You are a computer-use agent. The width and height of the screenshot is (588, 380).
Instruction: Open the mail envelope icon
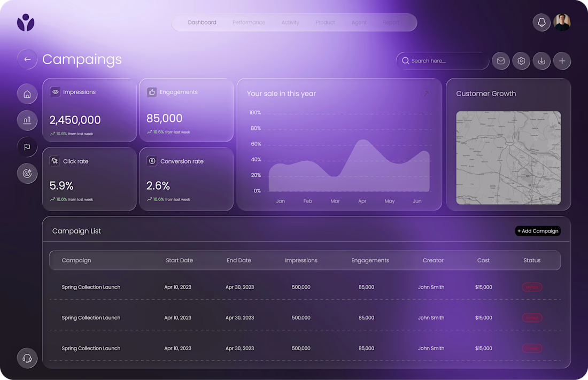[501, 61]
